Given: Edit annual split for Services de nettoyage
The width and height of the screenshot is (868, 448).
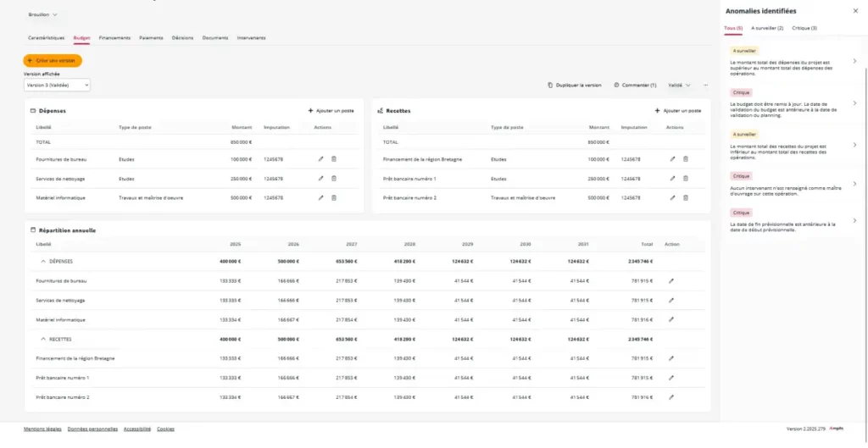Looking at the screenshot, I should (671, 301).
